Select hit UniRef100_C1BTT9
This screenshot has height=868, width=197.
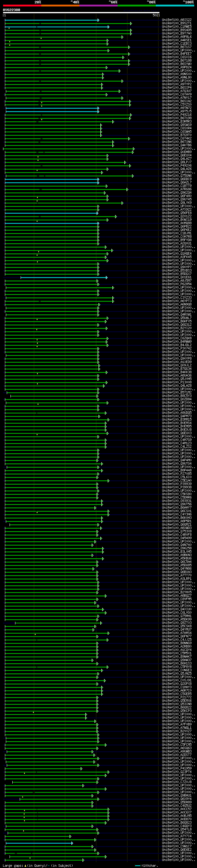177,186
